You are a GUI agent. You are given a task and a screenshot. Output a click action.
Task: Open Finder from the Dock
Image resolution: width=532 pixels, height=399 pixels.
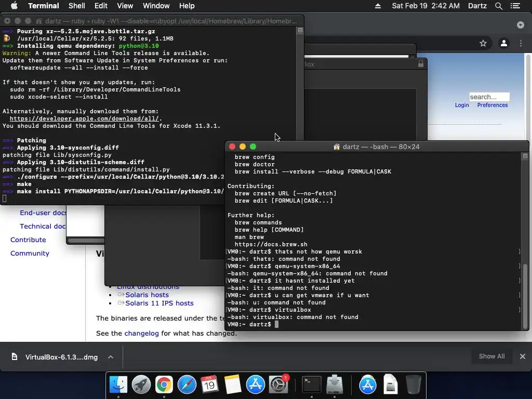(x=118, y=385)
